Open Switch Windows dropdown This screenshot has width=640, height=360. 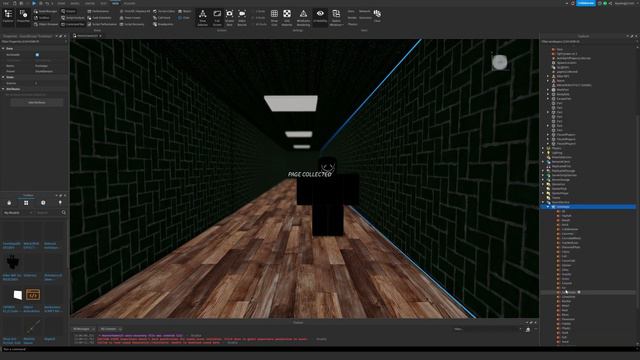pyautogui.click(x=336, y=18)
